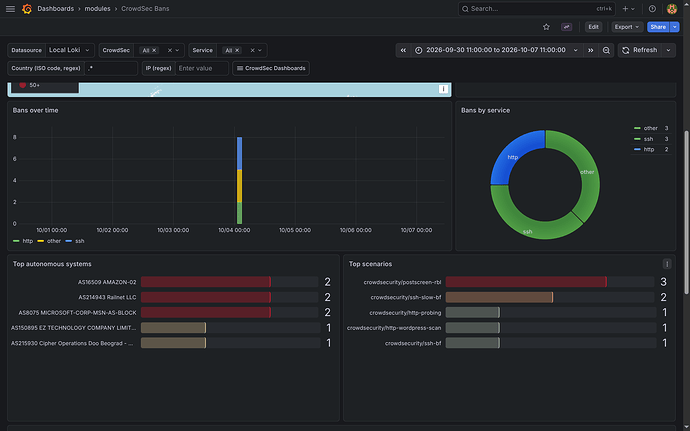
Task: Go to Dashboards breadcrumb
Action: point(55,9)
